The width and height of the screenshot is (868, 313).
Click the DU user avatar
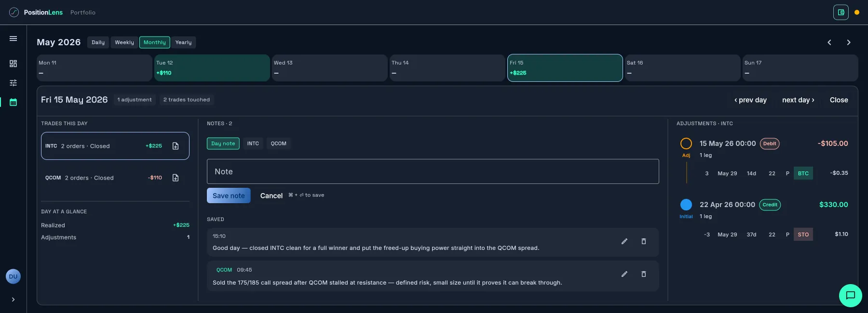13,276
